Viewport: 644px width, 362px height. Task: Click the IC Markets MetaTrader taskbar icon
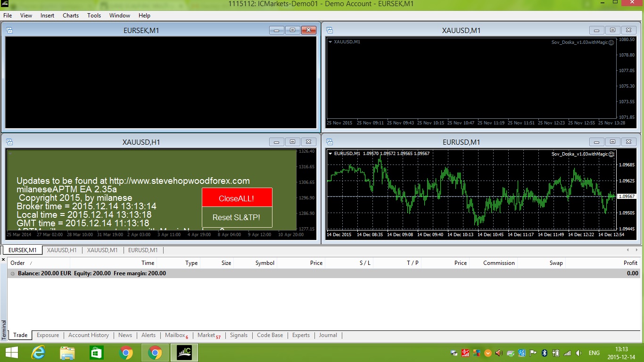pyautogui.click(x=184, y=353)
